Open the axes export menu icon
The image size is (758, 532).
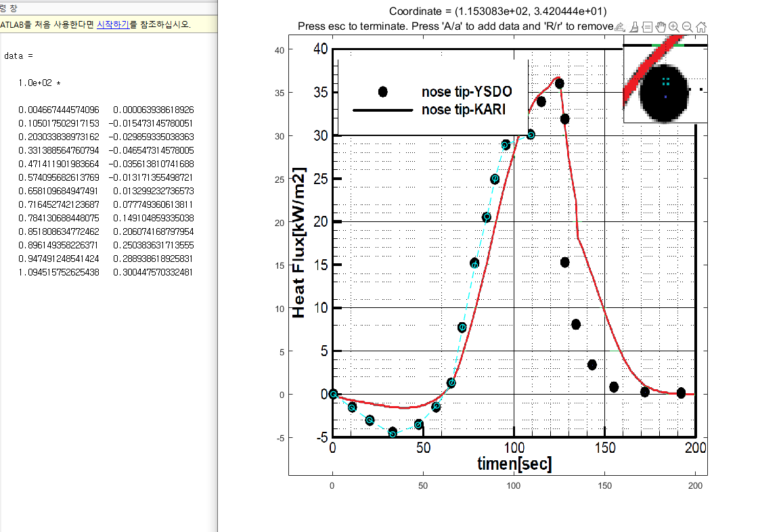pos(620,27)
